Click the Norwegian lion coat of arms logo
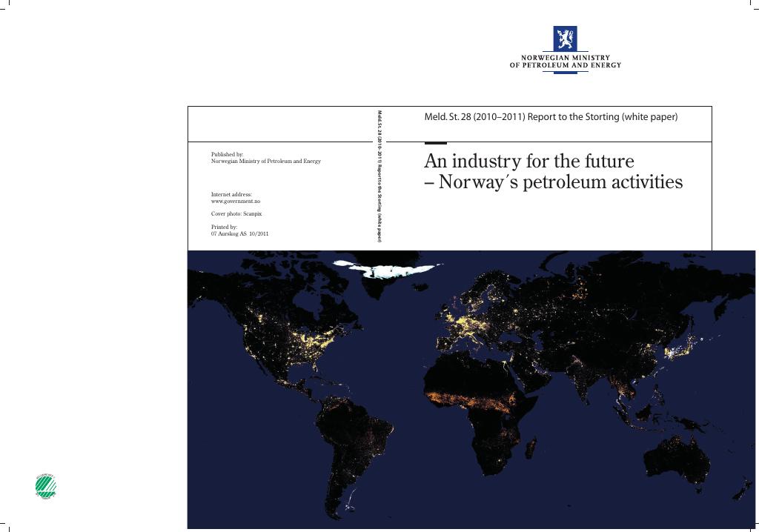This screenshot has width=759, height=532. pyautogui.click(x=565, y=39)
